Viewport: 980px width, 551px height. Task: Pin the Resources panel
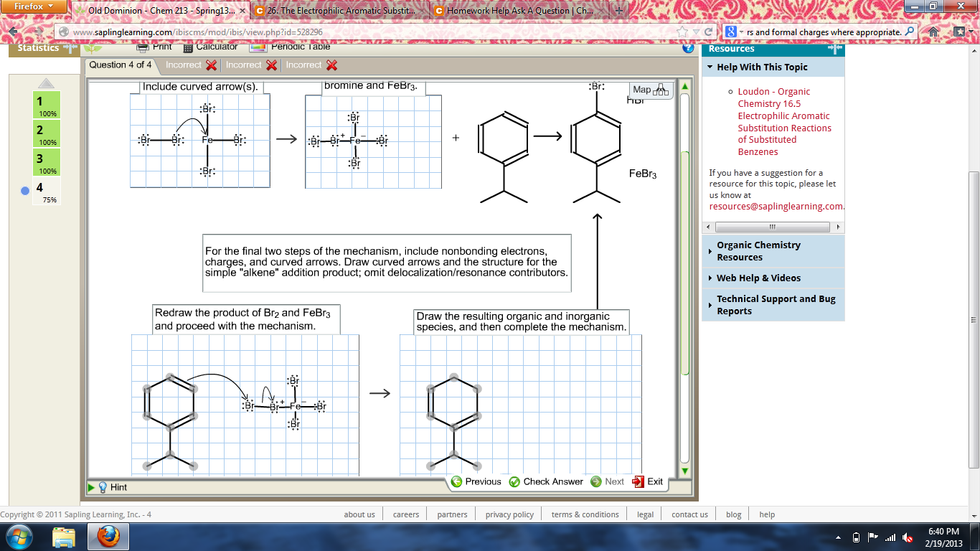point(835,49)
